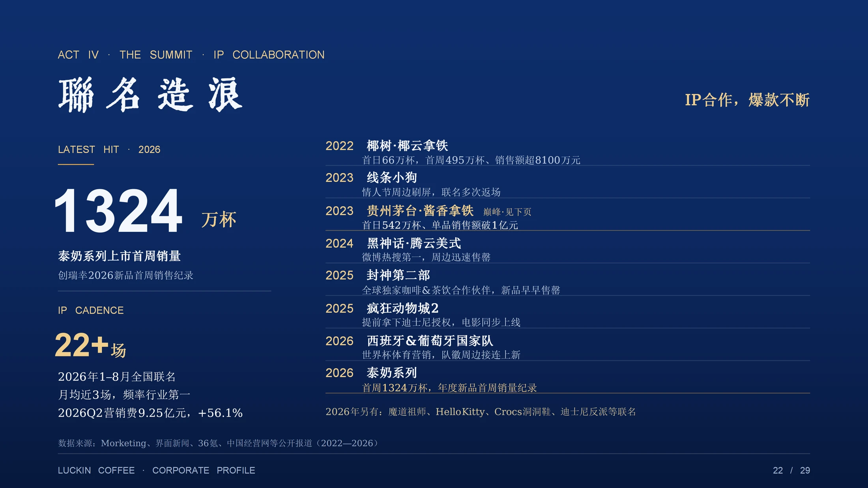Click the footer 'LUCKIN COFFEE · CORPORATE PROFILE'

(156, 471)
